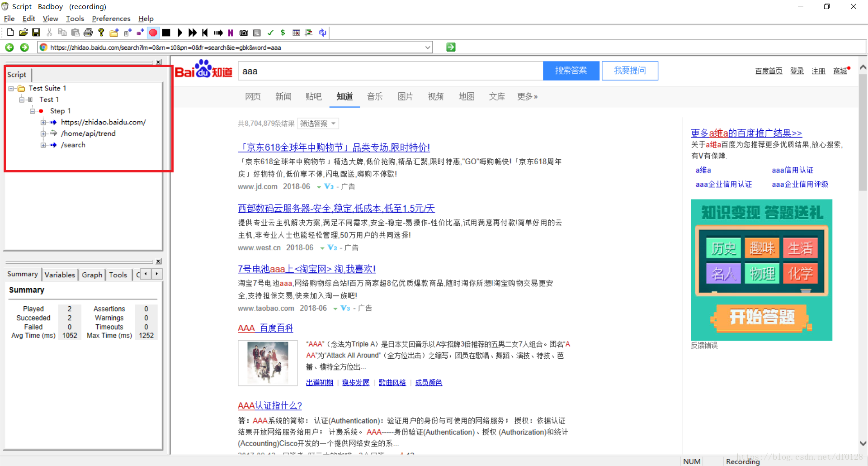The image size is (868, 466).
Task: Click the 搜索答案 search button
Action: [571, 71]
